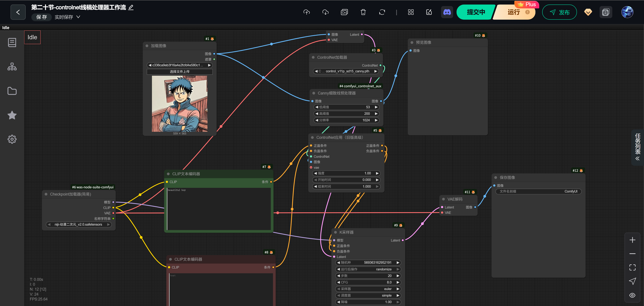
Task: Click the cloud download icon in toolbar
Action: [x=325, y=12]
